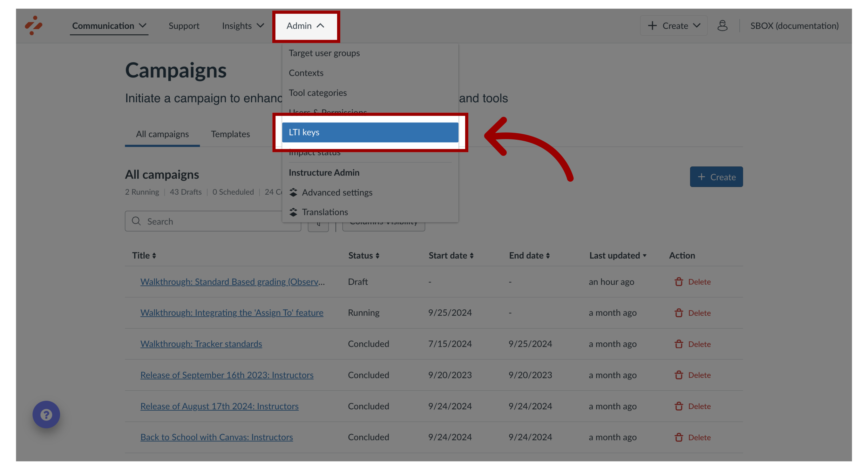The height and width of the screenshot is (470, 868).
Task: Click trash icon for Back to School with Canvas
Action: (x=679, y=437)
